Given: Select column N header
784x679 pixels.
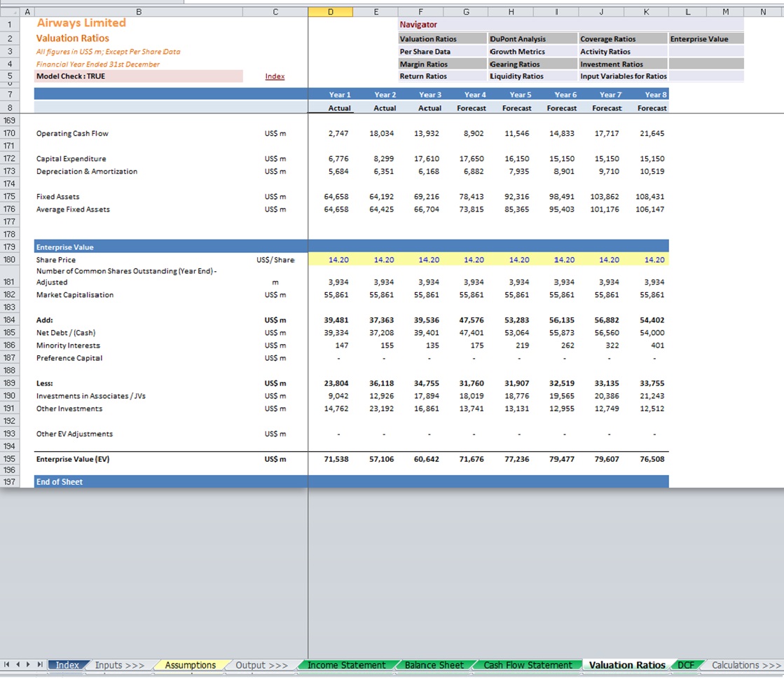Looking at the screenshot, I should pos(763,12).
